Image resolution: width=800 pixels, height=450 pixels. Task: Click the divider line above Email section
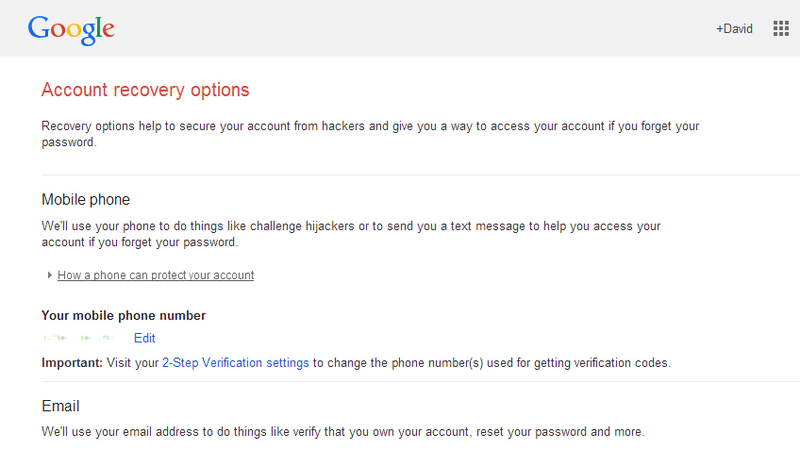tap(420, 382)
